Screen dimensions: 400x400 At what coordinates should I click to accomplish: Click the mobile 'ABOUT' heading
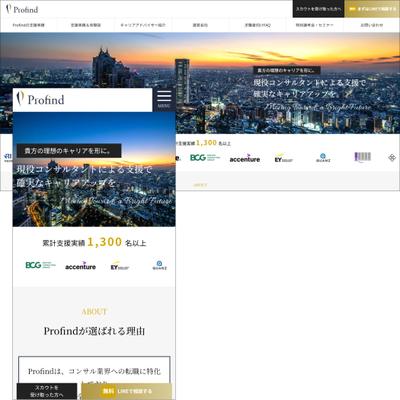point(94,312)
